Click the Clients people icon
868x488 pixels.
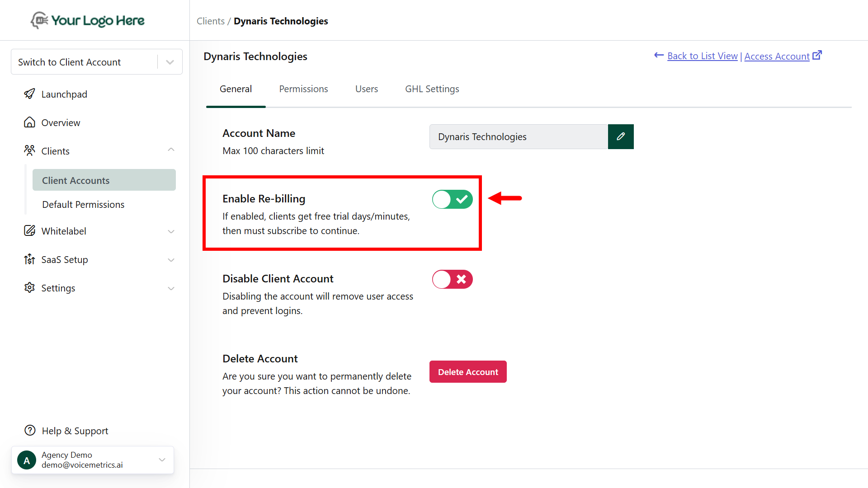(x=29, y=151)
